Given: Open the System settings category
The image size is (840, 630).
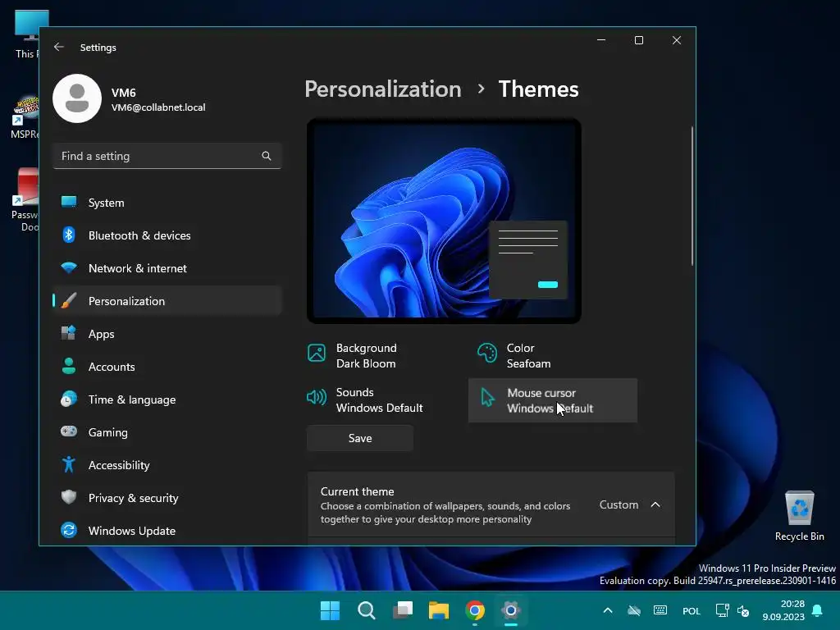Looking at the screenshot, I should point(167,203).
